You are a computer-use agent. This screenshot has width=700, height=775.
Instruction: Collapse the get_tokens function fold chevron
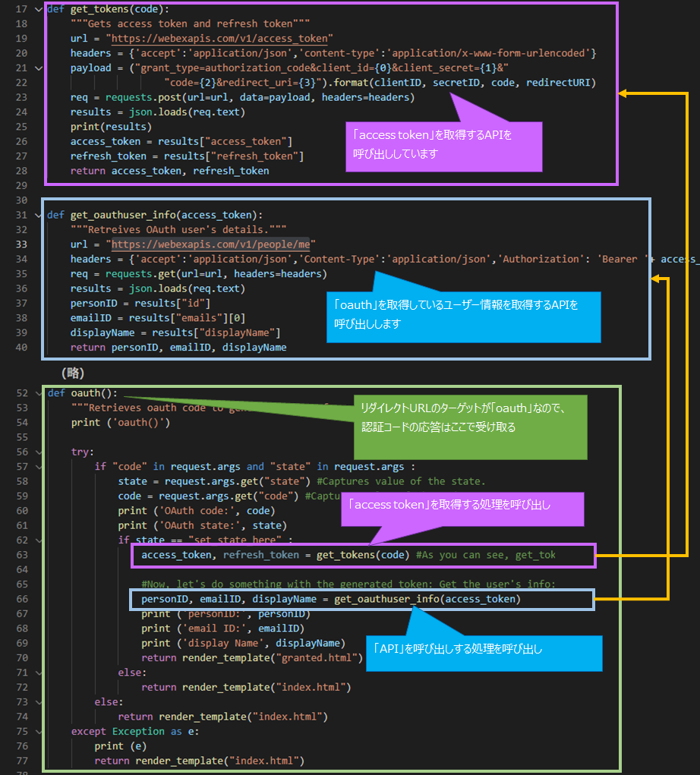point(39,9)
